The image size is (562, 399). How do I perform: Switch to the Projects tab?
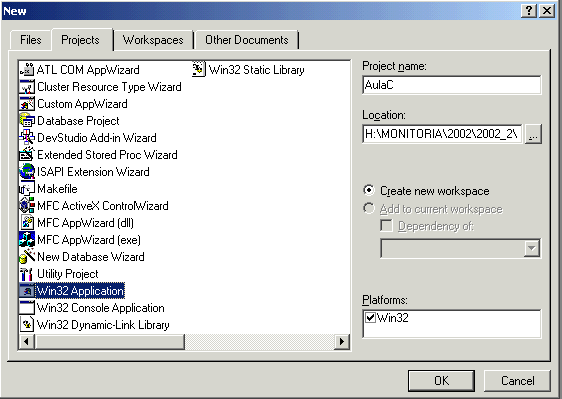pos(80,40)
